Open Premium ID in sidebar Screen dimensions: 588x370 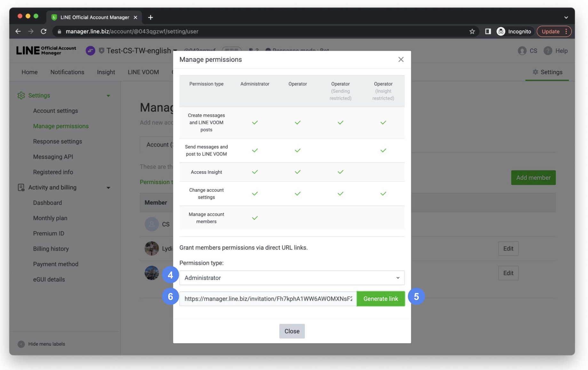point(49,233)
